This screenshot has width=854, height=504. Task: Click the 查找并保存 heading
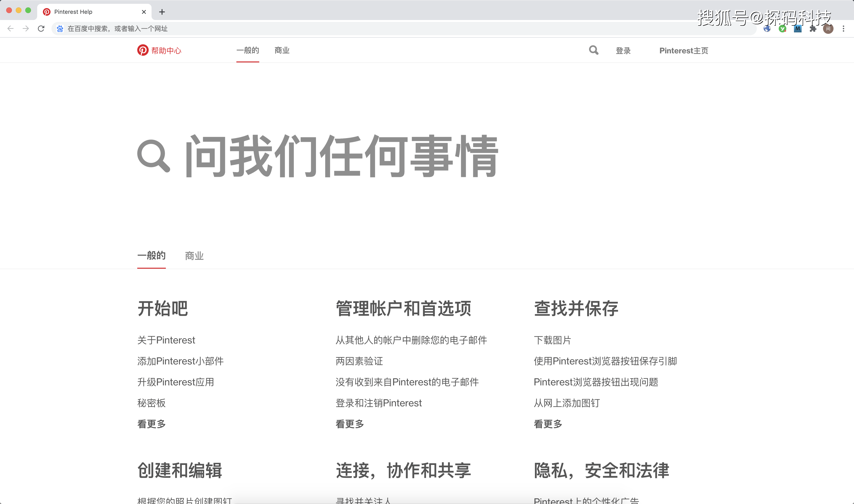tap(576, 308)
